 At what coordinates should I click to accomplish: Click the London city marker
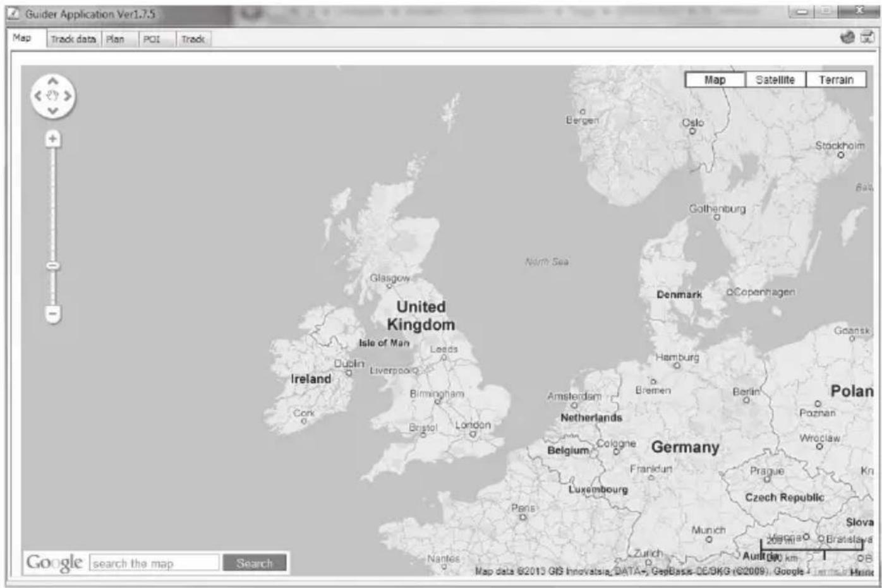coord(473,435)
